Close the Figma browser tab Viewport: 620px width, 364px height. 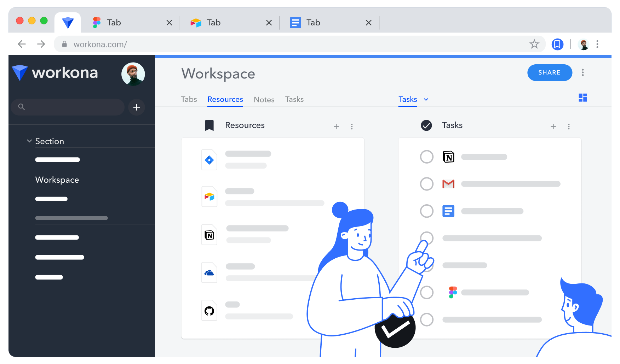169,23
